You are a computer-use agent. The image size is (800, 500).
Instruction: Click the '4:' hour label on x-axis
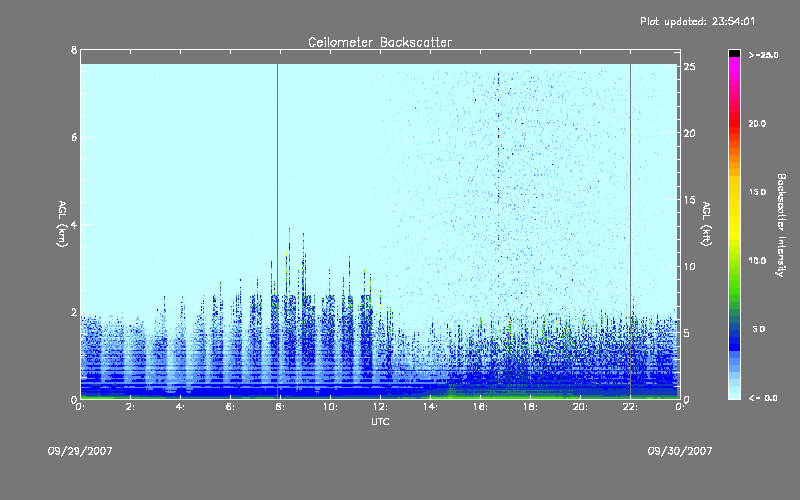pos(180,407)
